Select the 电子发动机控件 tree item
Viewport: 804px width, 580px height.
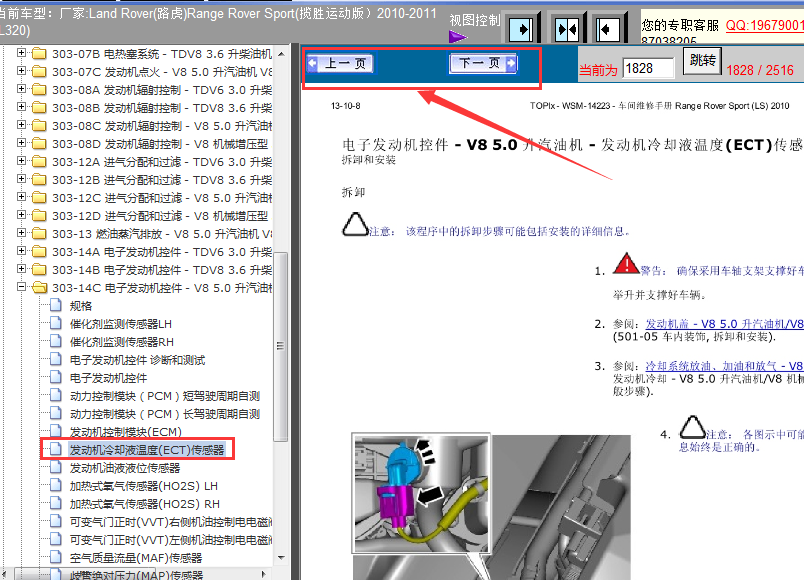[108, 378]
